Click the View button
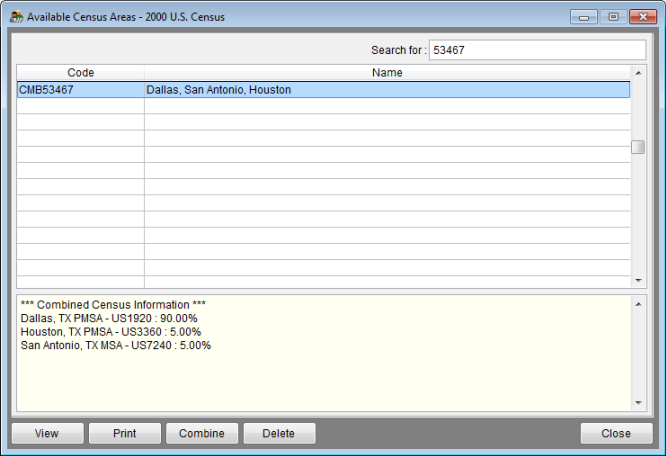Screen dimensions: 666x456 [x=48, y=433]
